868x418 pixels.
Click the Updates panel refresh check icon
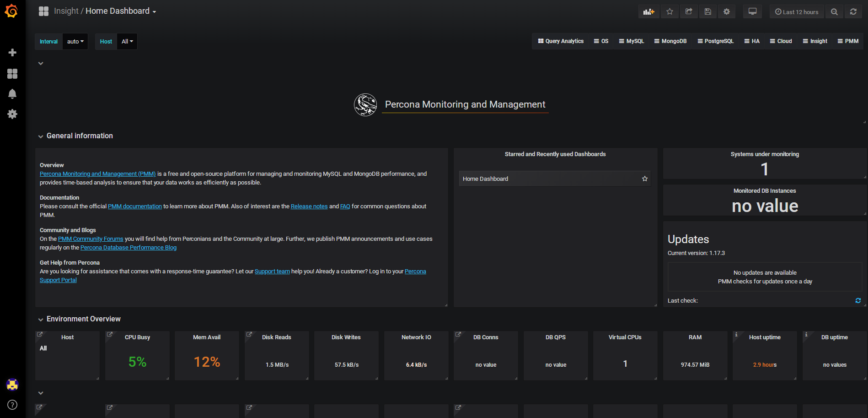tap(858, 301)
